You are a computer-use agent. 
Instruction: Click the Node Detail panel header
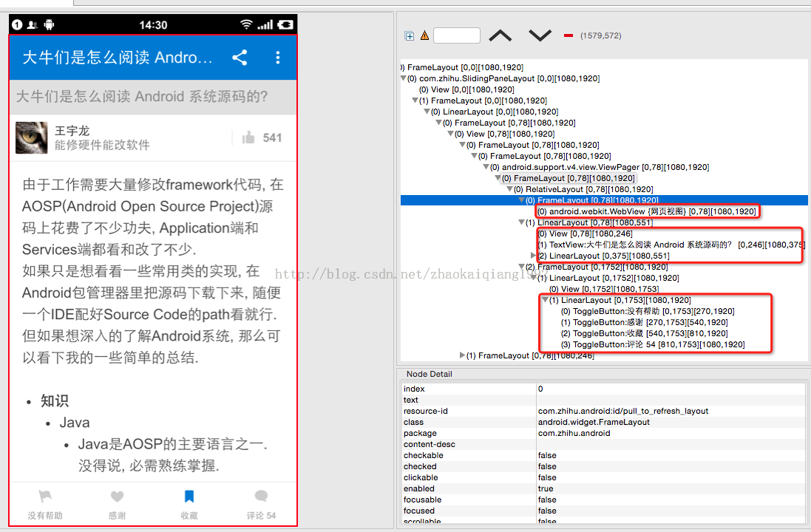(430, 374)
